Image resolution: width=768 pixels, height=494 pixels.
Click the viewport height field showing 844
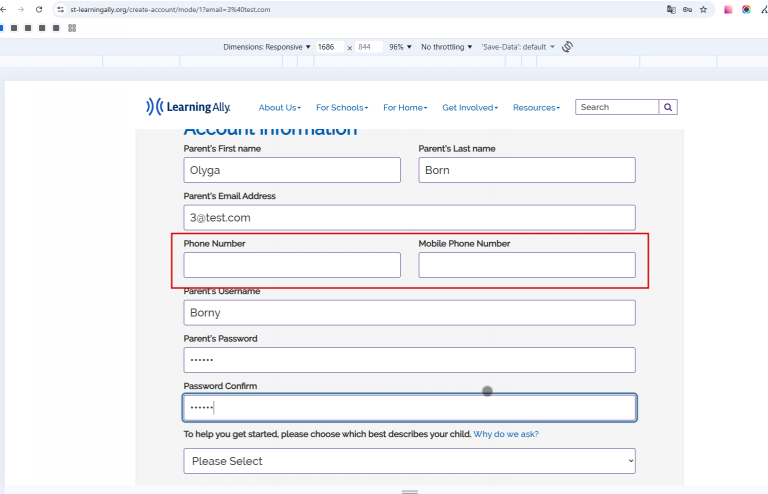[x=368, y=47]
